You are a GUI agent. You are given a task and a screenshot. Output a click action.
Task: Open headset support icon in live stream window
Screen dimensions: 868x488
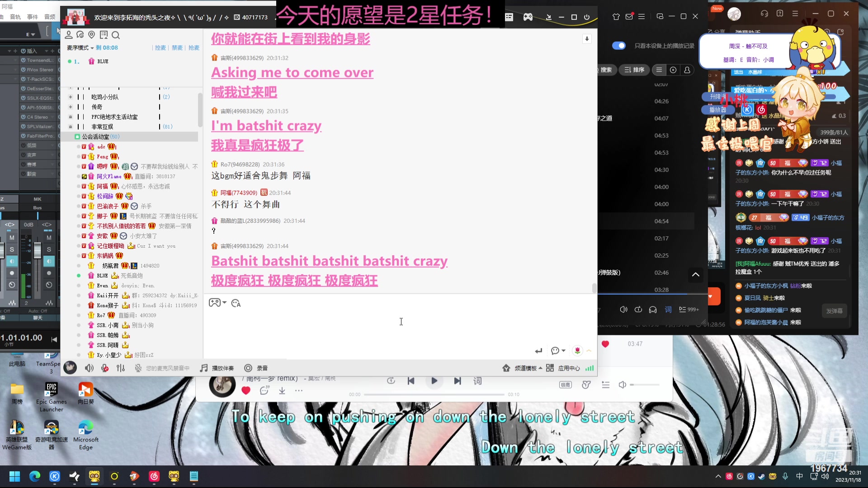click(764, 14)
